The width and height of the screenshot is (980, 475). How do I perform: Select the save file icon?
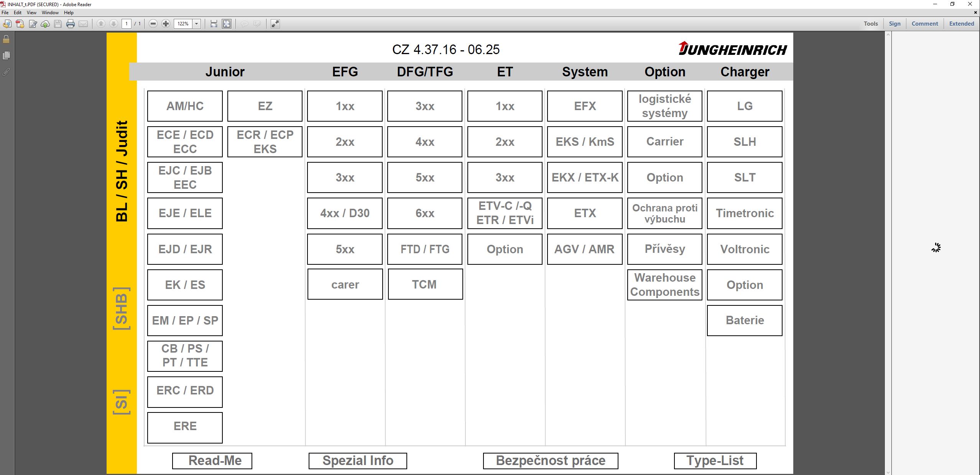pyautogui.click(x=58, y=24)
